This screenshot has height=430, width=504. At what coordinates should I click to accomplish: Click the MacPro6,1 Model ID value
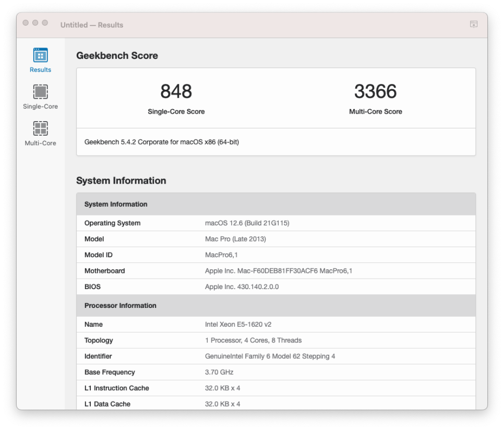pyautogui.click(x=221, y=255)
